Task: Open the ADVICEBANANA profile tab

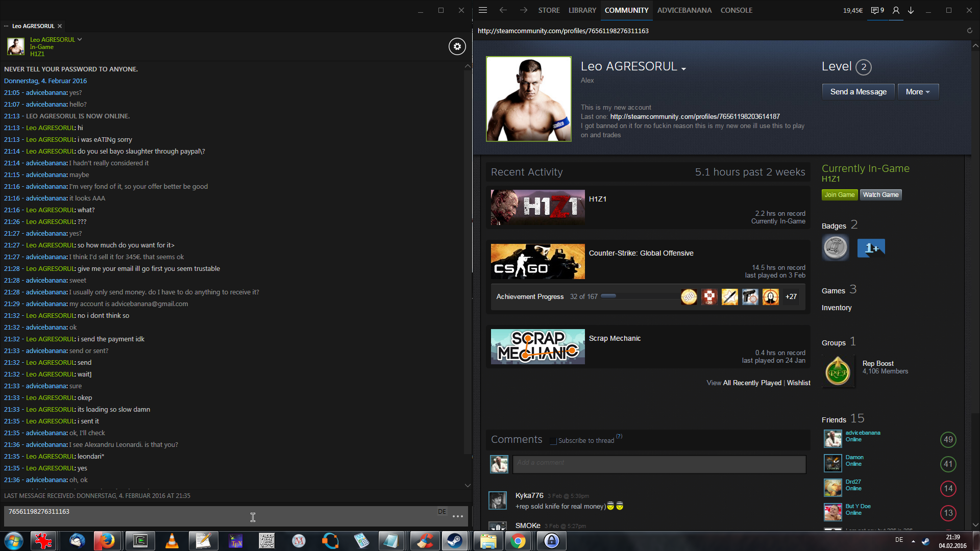Action: tap(684, 10)
